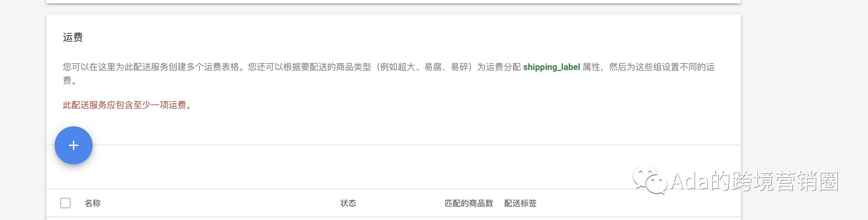Click the gray background right of the 运费 card

pyautogui.click(x=804, y=85)
